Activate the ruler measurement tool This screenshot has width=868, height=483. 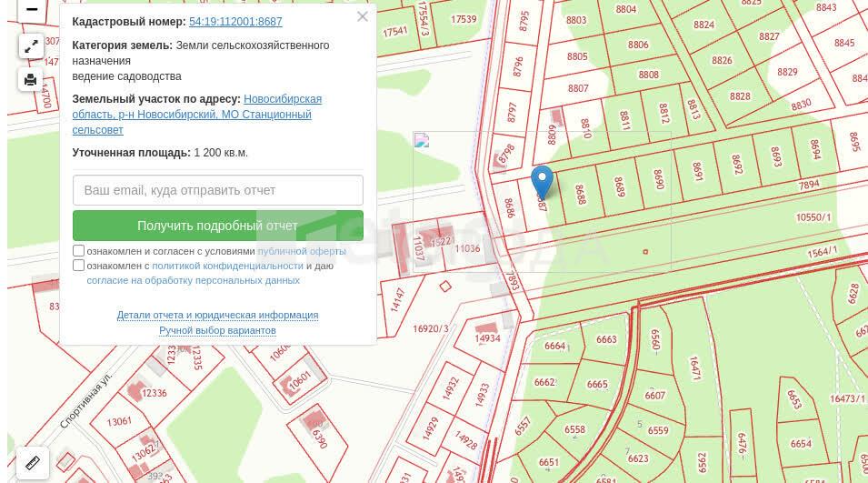(x=33, y=462)
